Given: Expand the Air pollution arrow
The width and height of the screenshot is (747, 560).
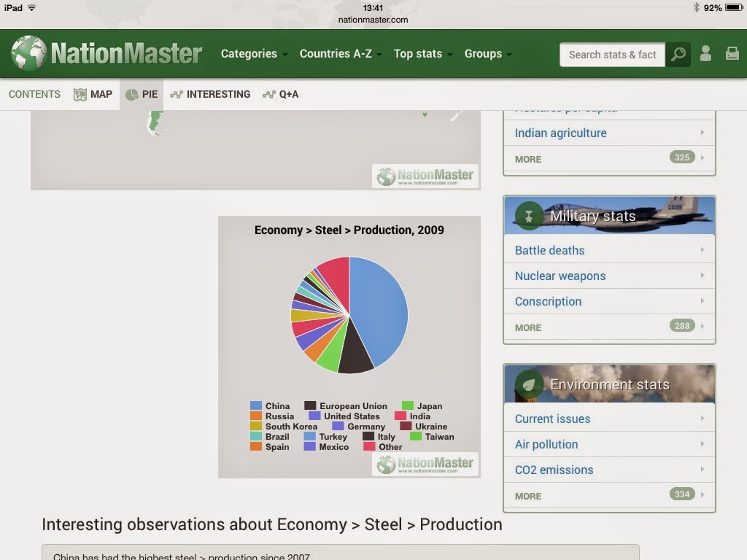Looking at the screenshot, I should pyautogui.click(x=703, y=444).
